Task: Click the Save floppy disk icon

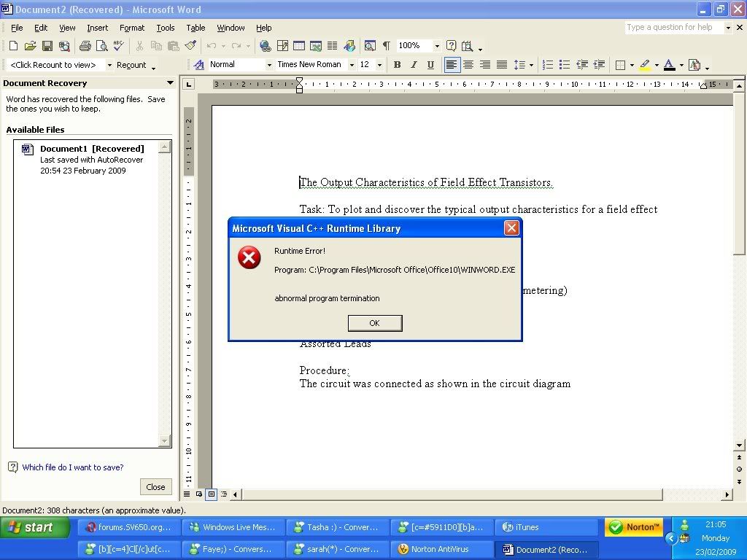Action: click(47, 46)
